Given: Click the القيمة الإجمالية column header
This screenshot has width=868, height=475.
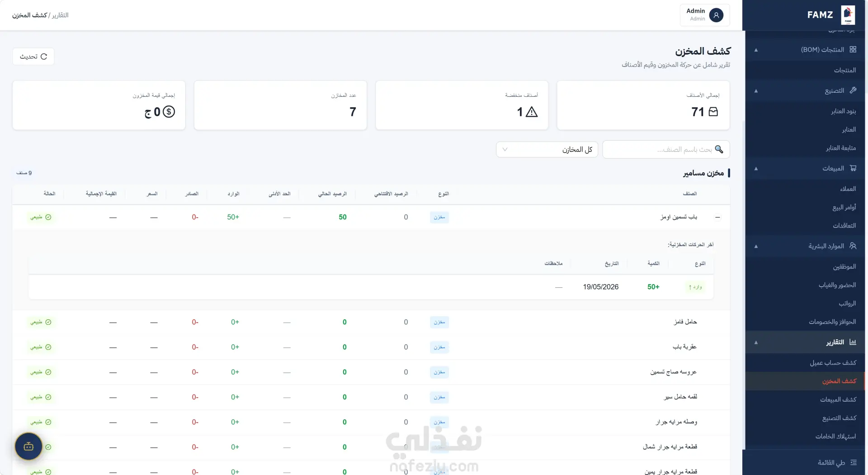Looking at the screenshot, I should [x=101, y=194].
